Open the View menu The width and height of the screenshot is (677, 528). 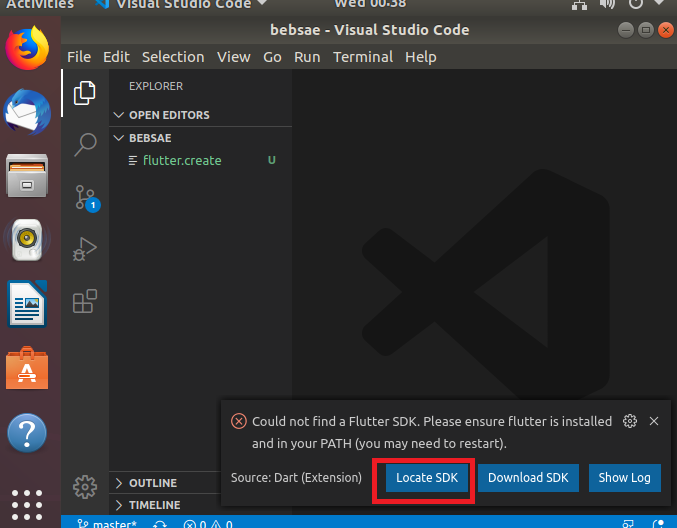tap(234, 57)
